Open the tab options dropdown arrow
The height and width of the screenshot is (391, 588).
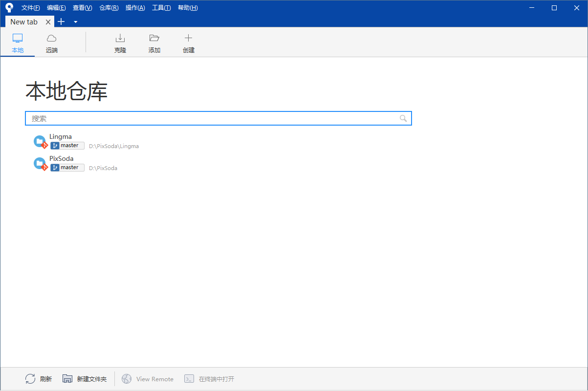point(75,22)
